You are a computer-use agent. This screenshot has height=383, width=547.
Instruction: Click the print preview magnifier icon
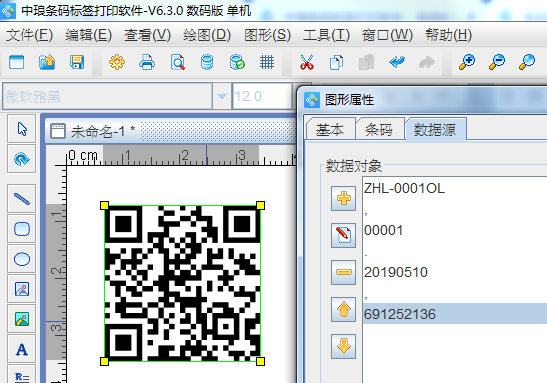177,62
